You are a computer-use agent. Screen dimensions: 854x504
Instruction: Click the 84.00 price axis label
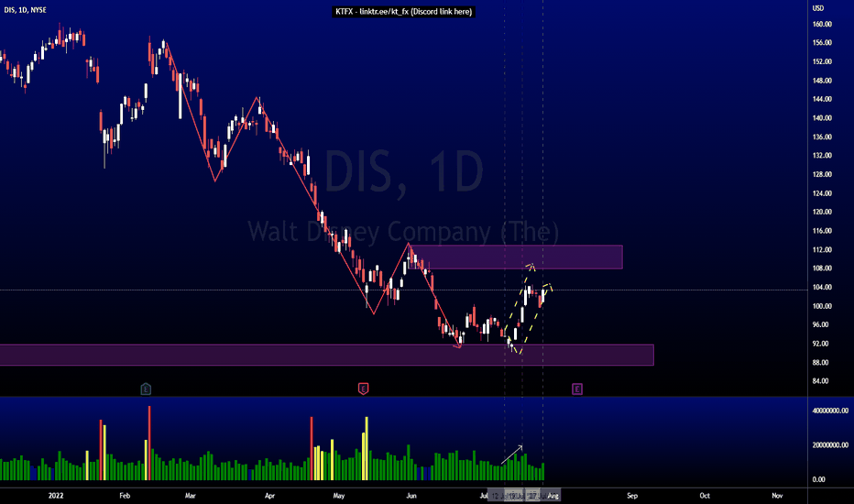820,381
